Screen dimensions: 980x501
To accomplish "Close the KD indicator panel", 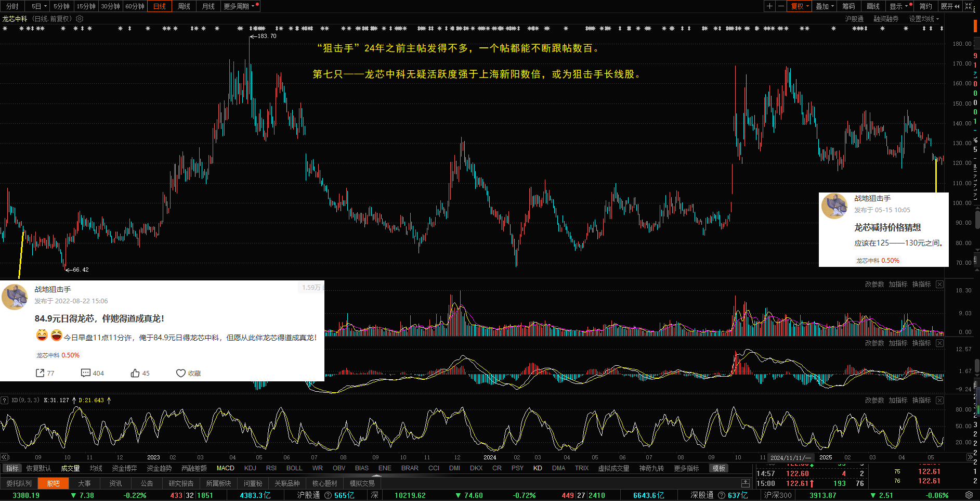I will tap(939, 400).
